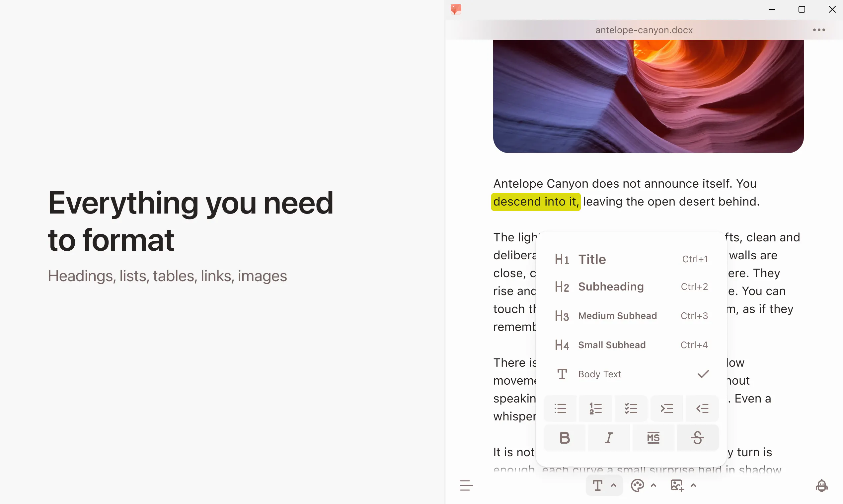The image size is (843, 504).
Task: Open the text format T button
Action: 598,486
